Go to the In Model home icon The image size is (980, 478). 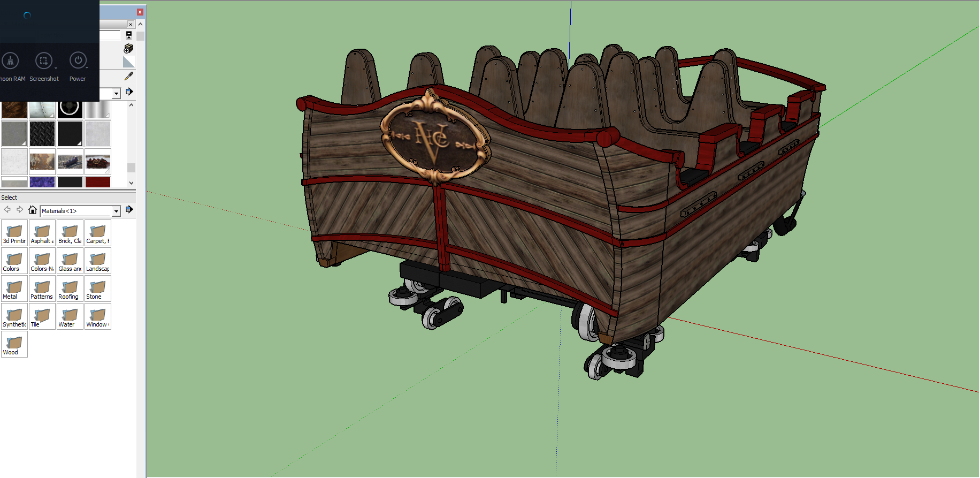click(33, 210)
